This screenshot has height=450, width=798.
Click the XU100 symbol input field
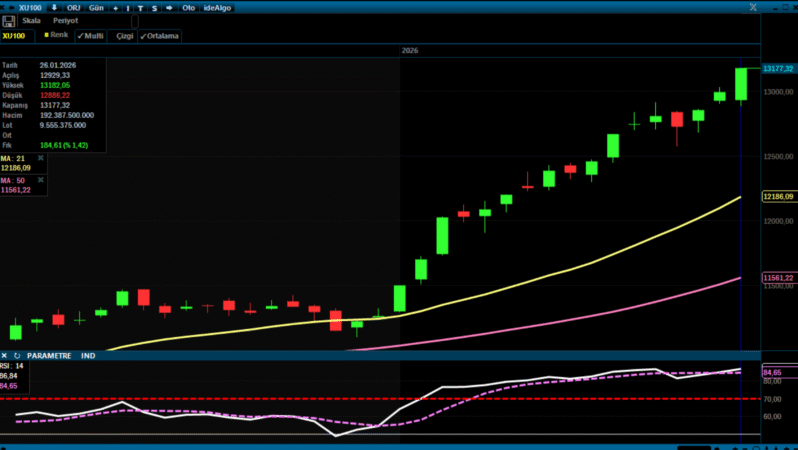click(x=17, y=35)
